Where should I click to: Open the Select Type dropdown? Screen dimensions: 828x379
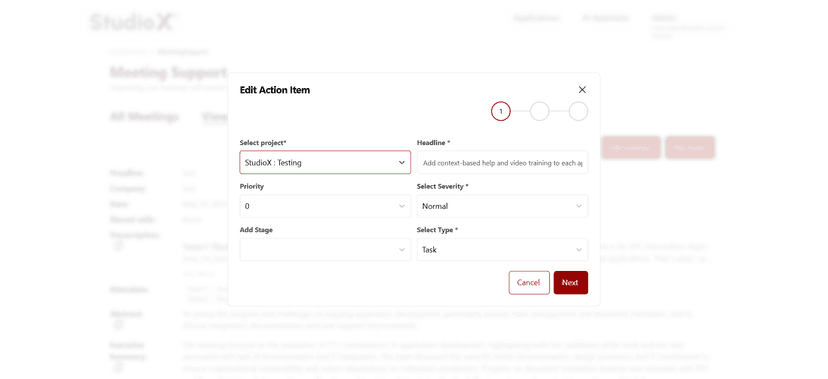coord(502,250)
